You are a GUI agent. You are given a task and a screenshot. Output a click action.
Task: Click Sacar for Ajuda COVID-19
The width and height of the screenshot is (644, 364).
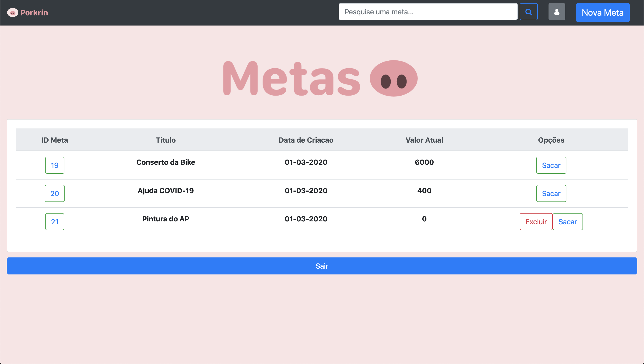point(551,193)
